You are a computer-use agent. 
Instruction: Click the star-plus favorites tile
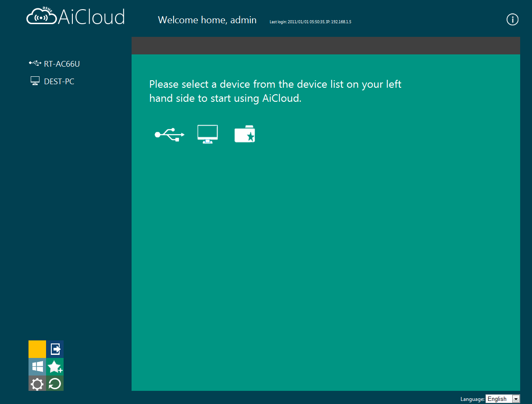(55, 367)
